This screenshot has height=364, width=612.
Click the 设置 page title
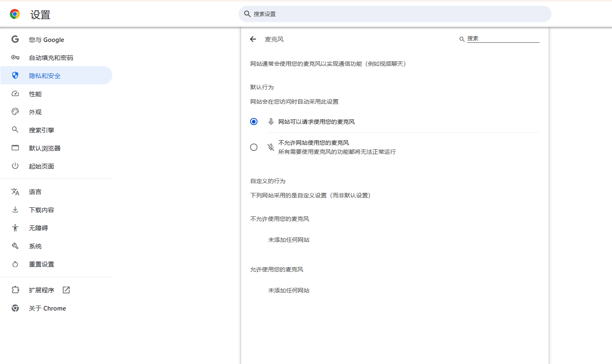pos(40,15)
